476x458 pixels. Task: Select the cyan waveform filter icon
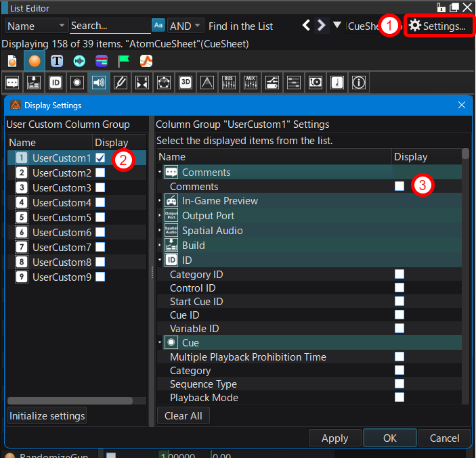(79, 61)
